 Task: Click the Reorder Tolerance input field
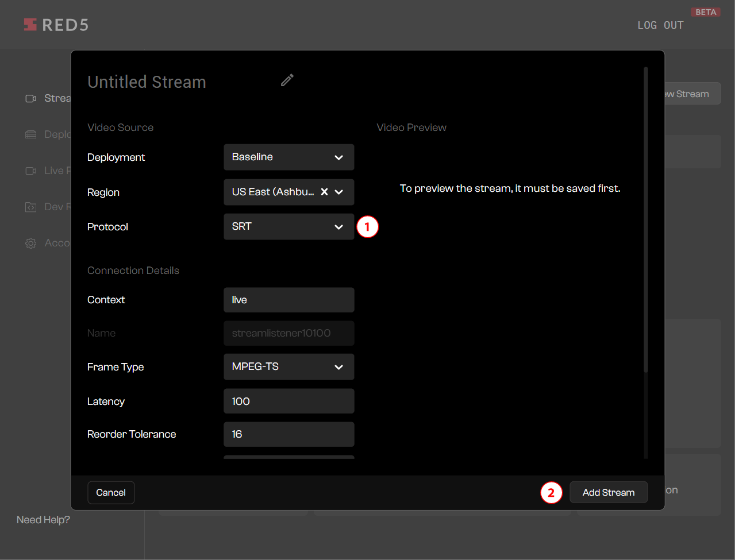coord(289,434)
